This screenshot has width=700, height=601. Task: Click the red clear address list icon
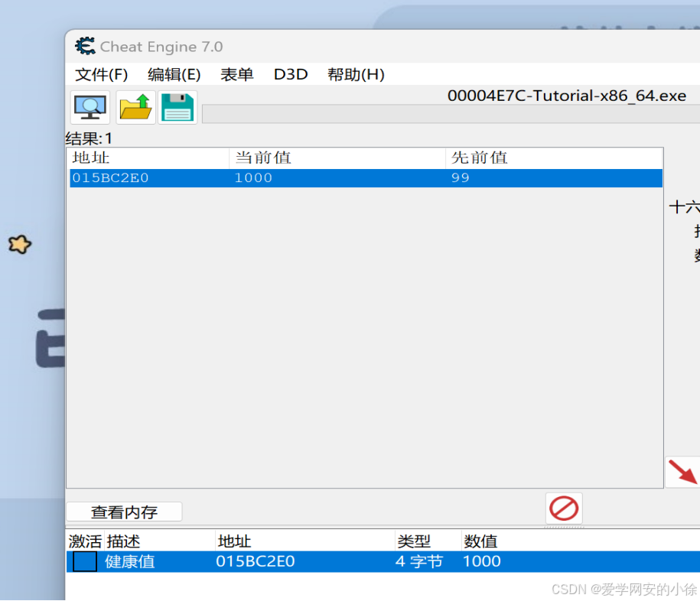(x=564, y=508)
